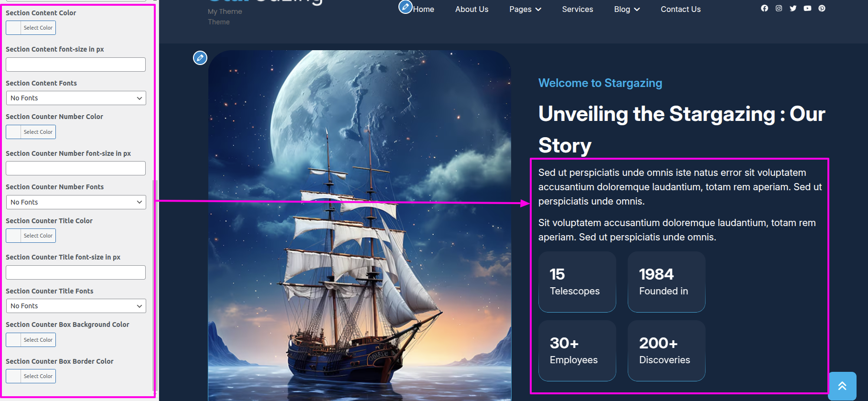The height and width of the screenshot is (401, 868).
Task: Go to the About Us page
Action: pos(472,9)
